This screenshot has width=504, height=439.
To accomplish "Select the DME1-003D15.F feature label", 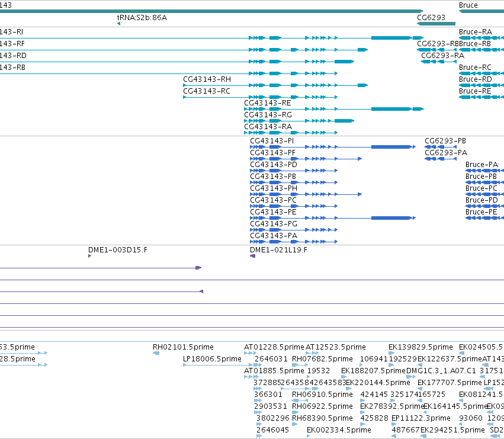I will [x=118, y=250].
